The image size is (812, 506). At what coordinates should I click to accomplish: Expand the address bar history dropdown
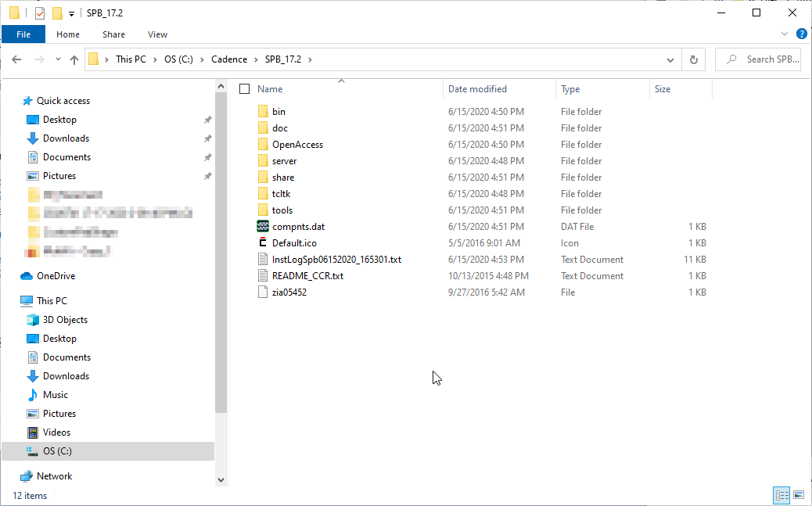pyautogui.click(x=669, y=59)
